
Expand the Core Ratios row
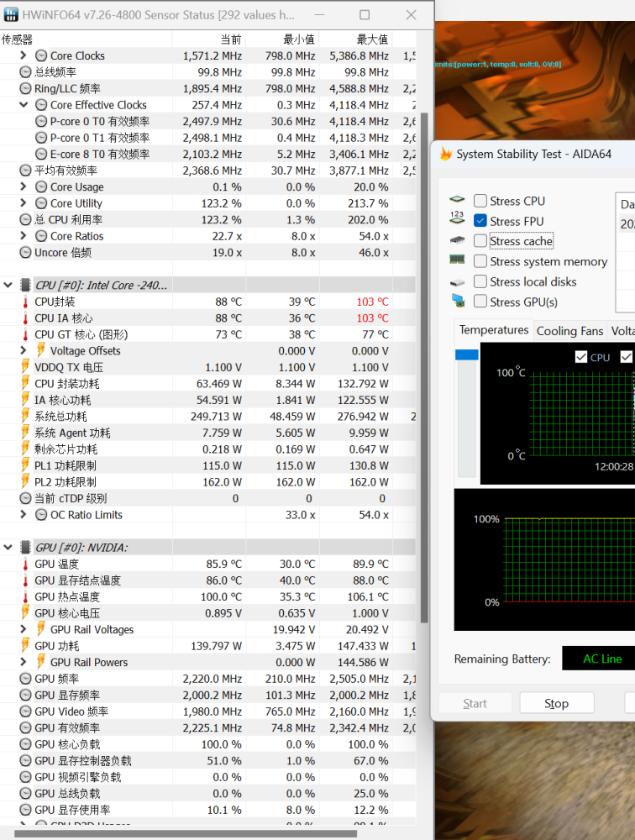(24, 236)
